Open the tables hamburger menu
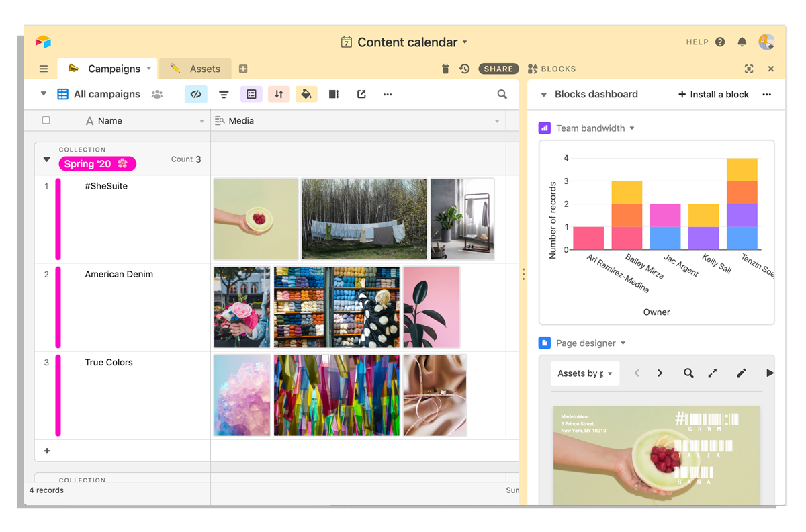806x532 pixels. point(44,69)
